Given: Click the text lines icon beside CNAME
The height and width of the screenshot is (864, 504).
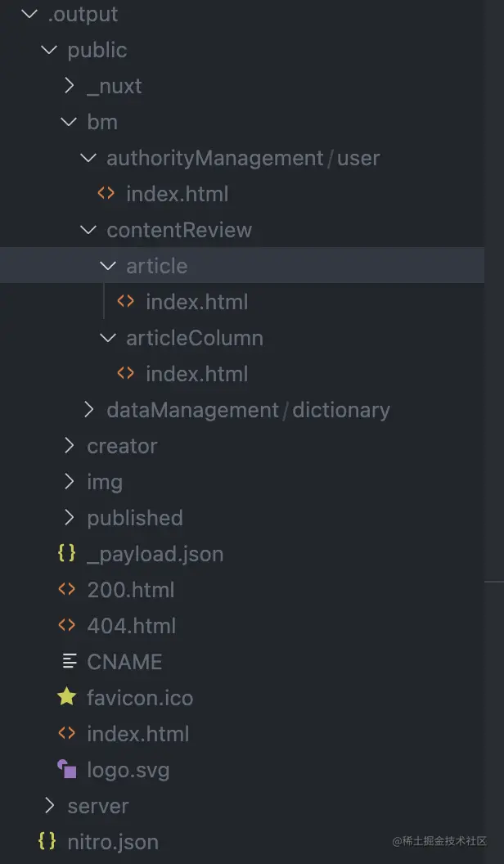Looking at the screenshot, I should (x=70, y=661).
